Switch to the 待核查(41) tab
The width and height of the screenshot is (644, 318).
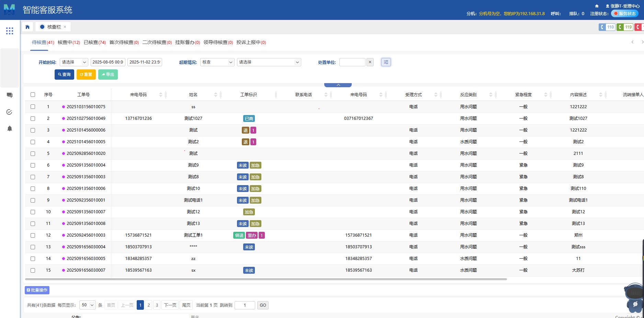tap(43, 42)
